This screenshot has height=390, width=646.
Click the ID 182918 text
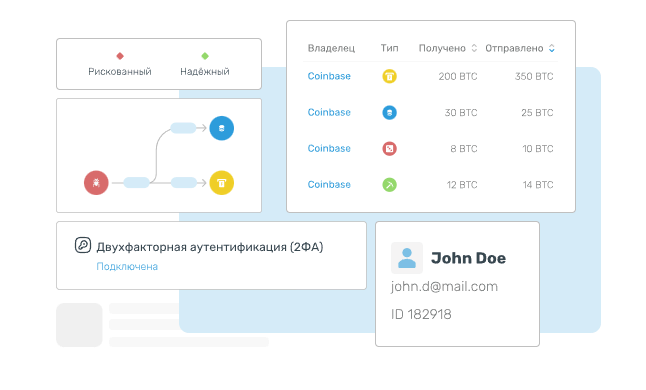tap(421, 314)
